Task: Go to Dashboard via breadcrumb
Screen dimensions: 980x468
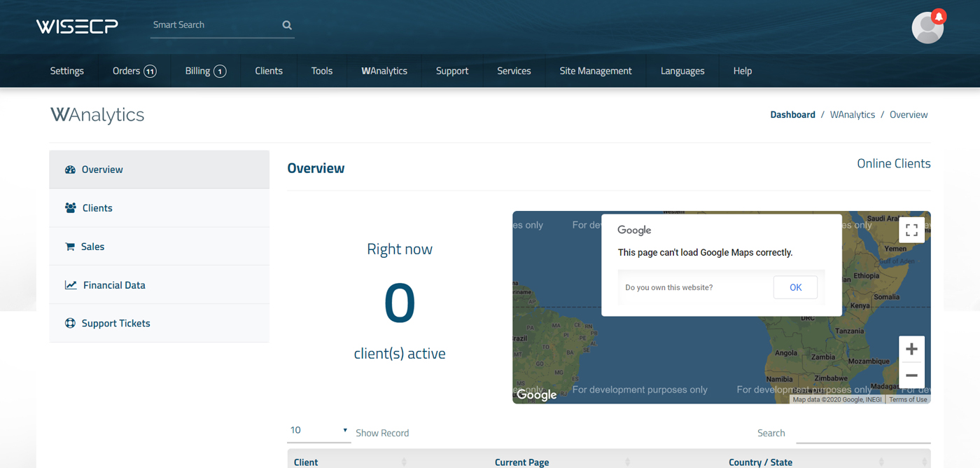Action: (x=792, y=115)
